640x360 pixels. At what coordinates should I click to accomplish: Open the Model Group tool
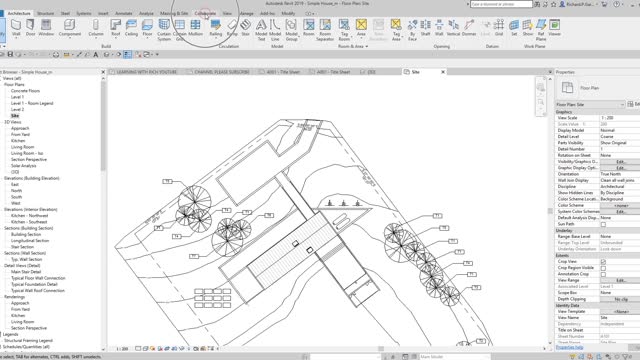click(x=291, y=30)
